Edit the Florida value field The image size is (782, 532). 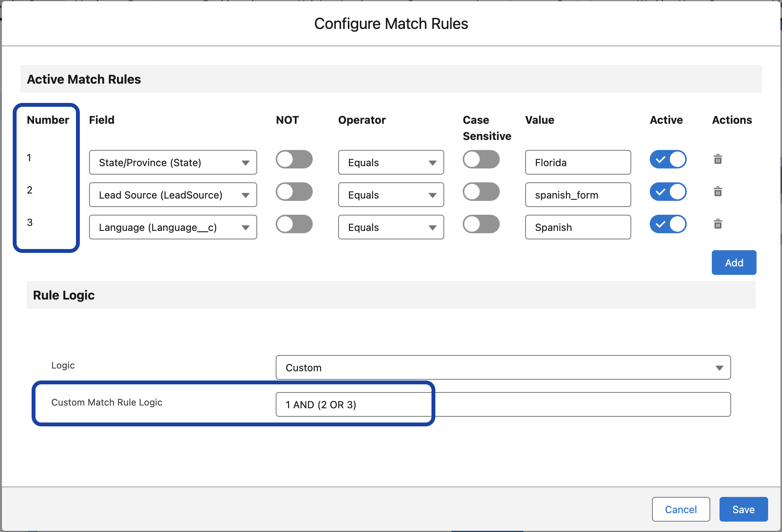[578, 162]
